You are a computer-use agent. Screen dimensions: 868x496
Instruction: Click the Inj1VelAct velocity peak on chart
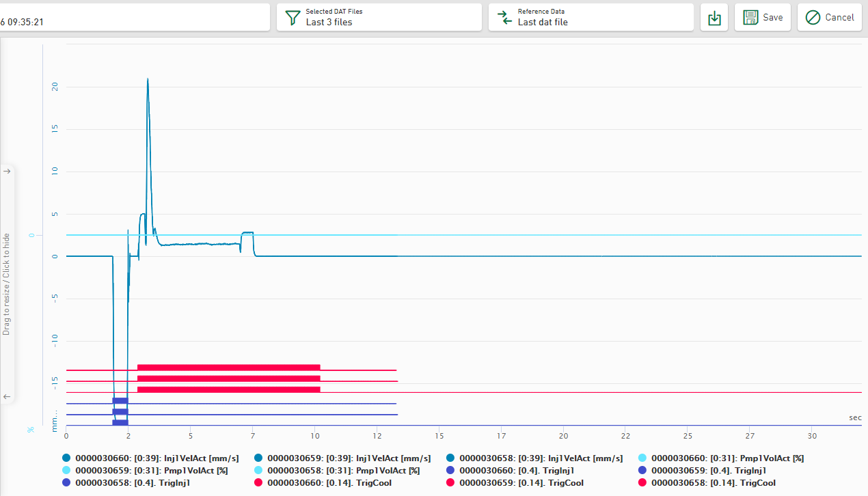[148, 79]
